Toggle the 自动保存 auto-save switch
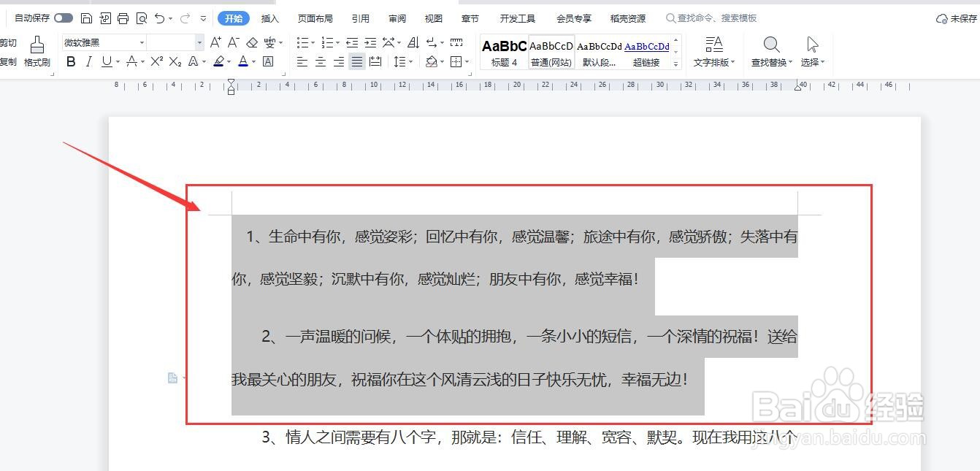 pyautogui.click(x=64, y=18)
